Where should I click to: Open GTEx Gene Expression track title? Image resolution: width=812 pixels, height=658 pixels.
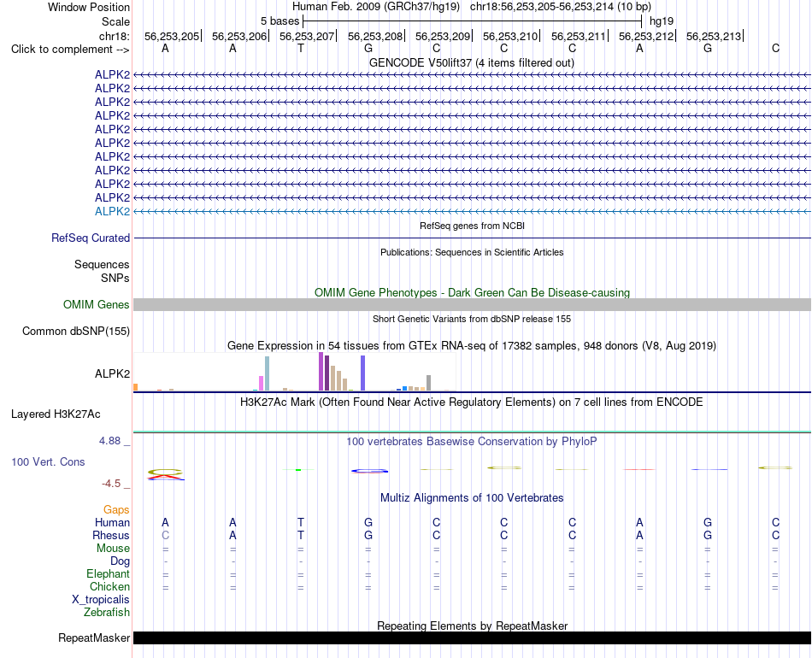pos(472,345)
